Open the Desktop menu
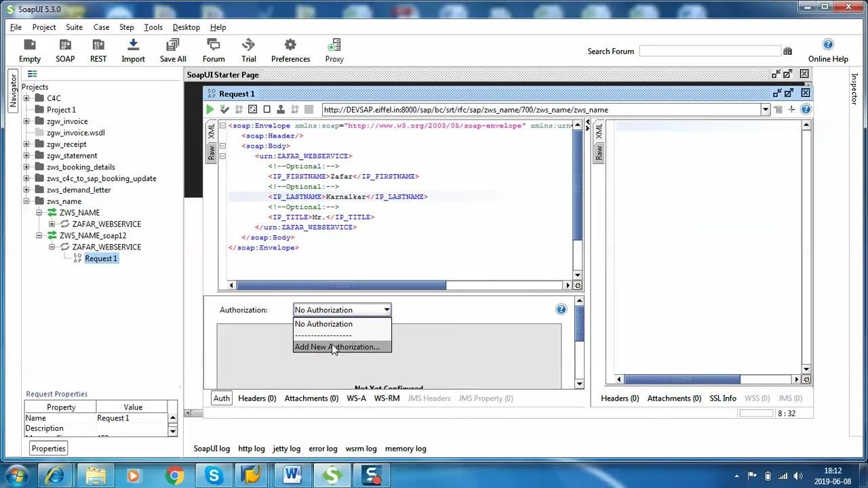This screenshot has width=868, height=488. (186, 27)
